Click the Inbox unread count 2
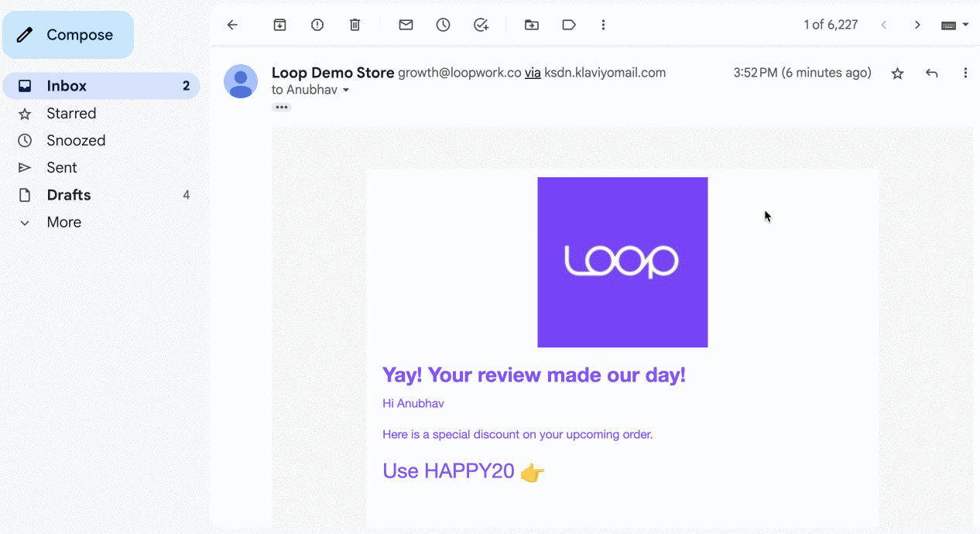The image size is (980, 534). click(x=186, y=86)
